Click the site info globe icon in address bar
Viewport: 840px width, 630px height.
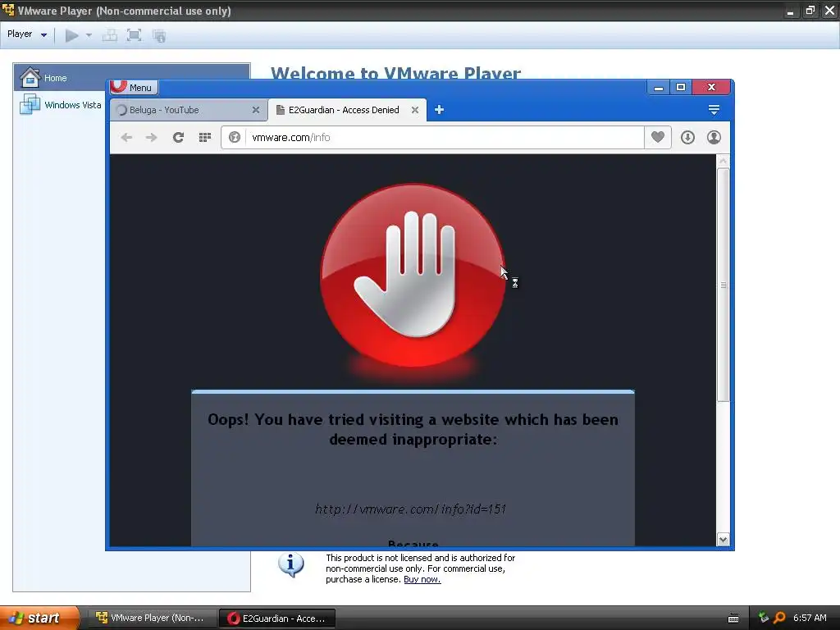(234, 138)
